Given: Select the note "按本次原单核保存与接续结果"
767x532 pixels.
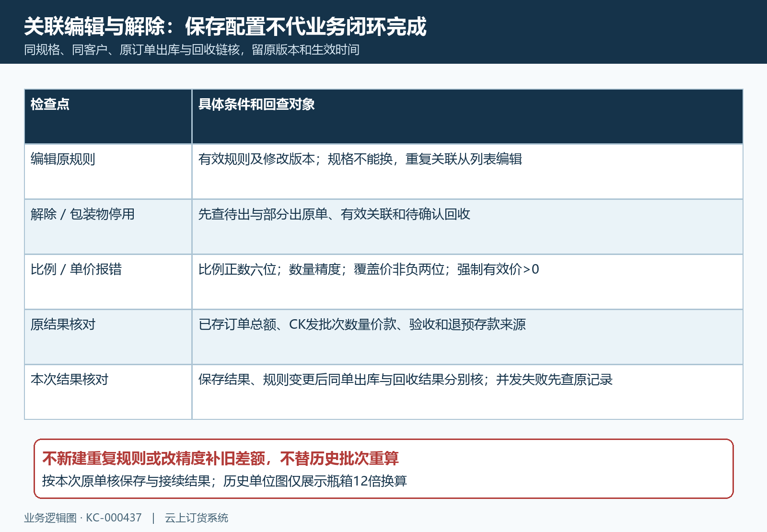Looking at the screenshot, I should [127, 481].
